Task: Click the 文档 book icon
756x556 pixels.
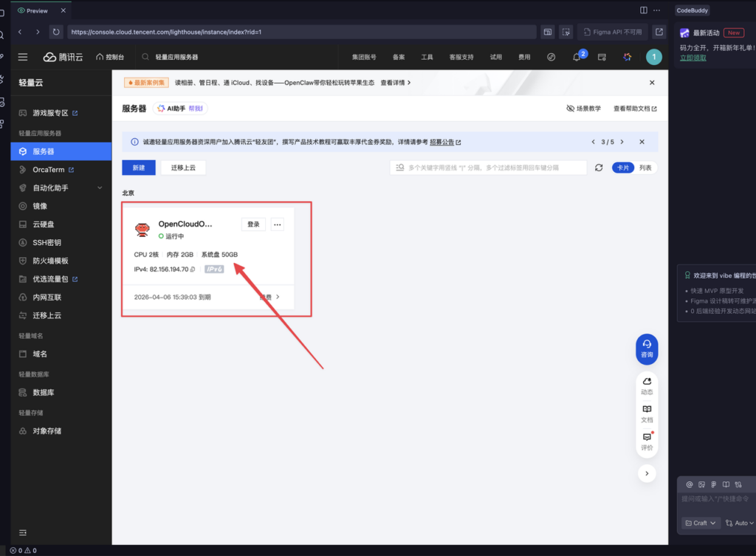Action: click(x=647, y=413)
